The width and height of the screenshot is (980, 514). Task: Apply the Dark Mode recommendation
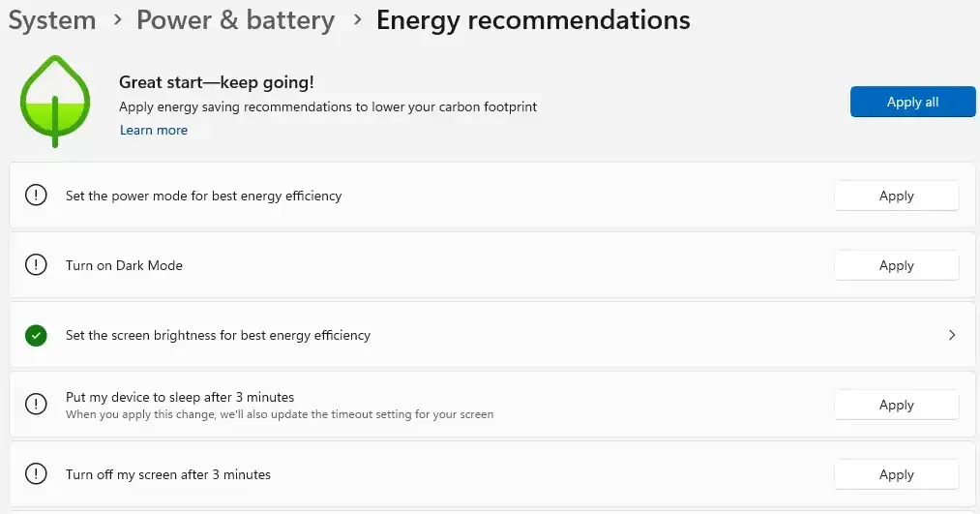[896, 265]
